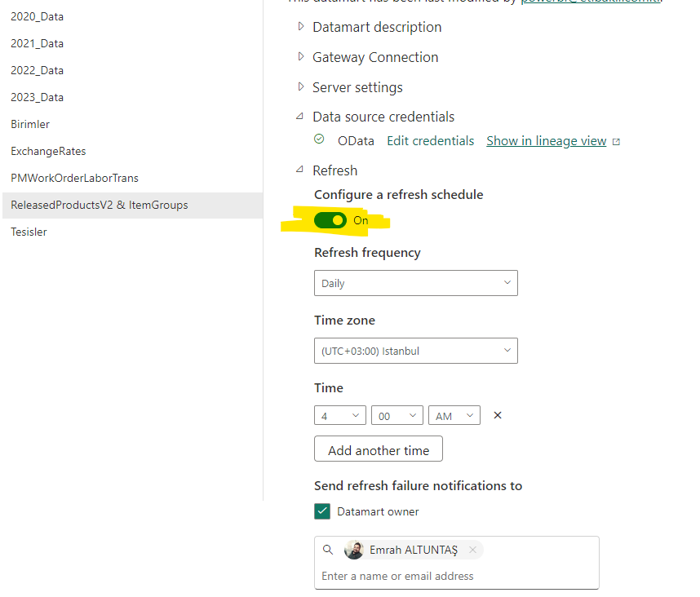Open the Tesisler datamart
Viewport: 700px width, 597px height.
(x=29, y=232)
